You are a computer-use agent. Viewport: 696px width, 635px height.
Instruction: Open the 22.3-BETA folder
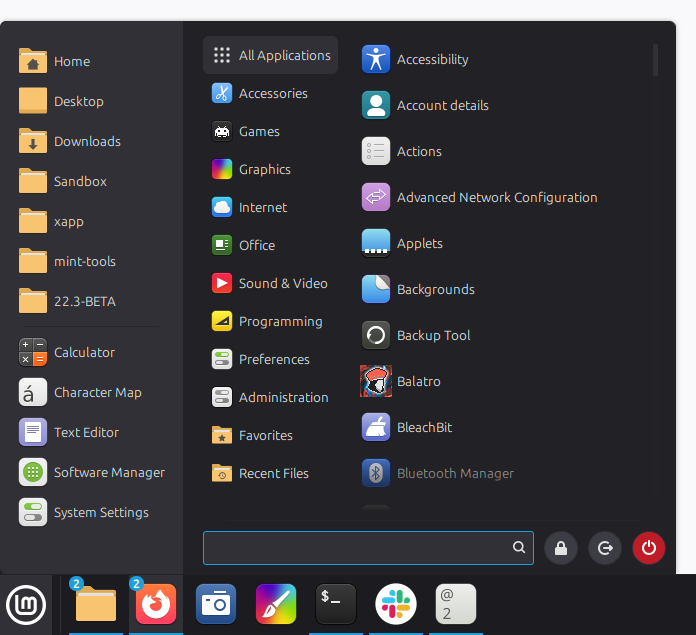84,301
